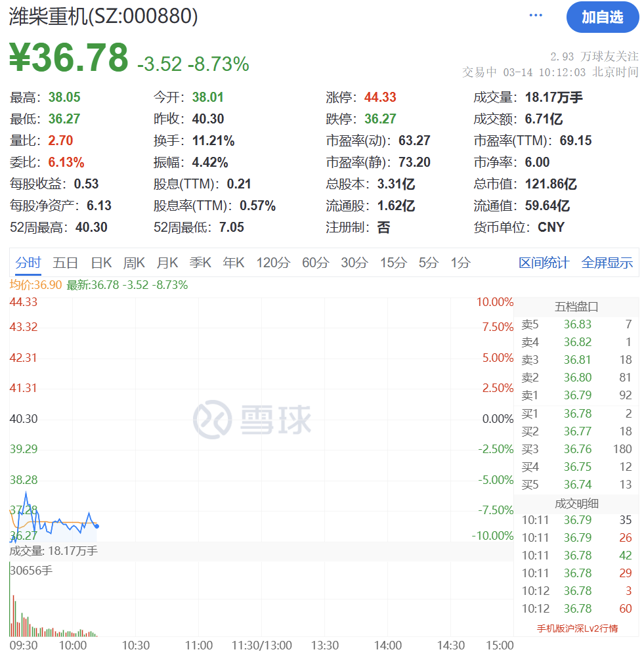Choose the 15分 chart tab
This screenshot has height=656, width=644.
(393, 263)
